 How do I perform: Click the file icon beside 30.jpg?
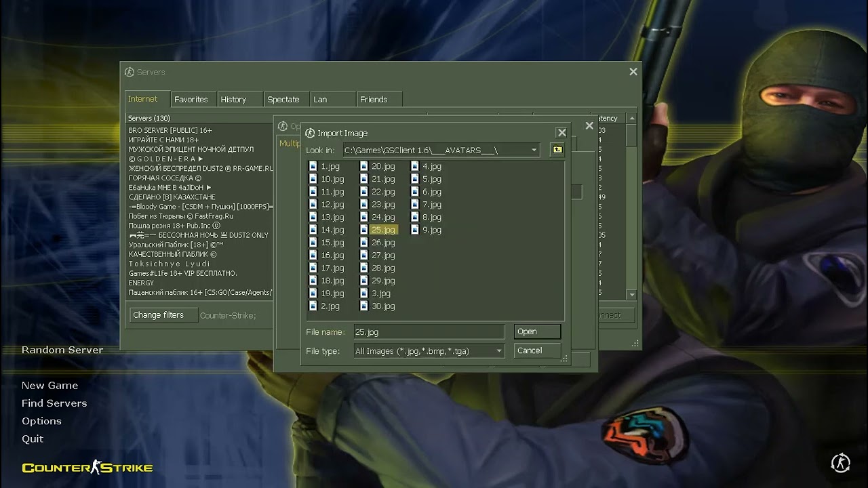tap(363, 306)
